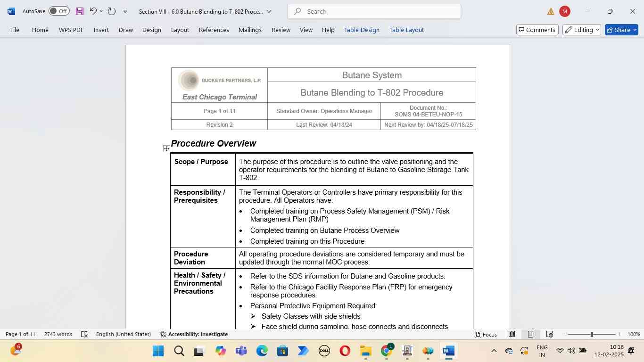Click the zoom out minus button
The image size is (644, 362).
coord(564,334)
